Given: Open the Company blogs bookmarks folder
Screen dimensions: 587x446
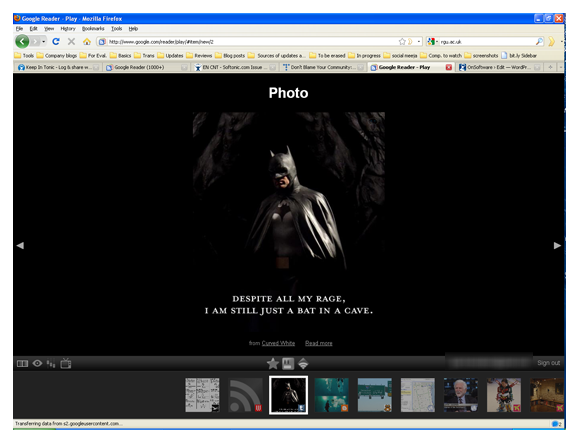Looking at the screenshot, I should tap(57, 55).
